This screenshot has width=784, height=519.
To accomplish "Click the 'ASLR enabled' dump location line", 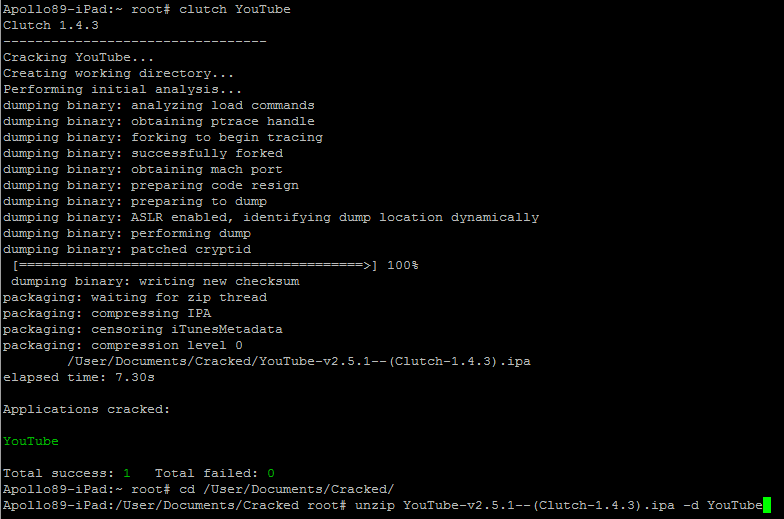I will coord(270,217).
